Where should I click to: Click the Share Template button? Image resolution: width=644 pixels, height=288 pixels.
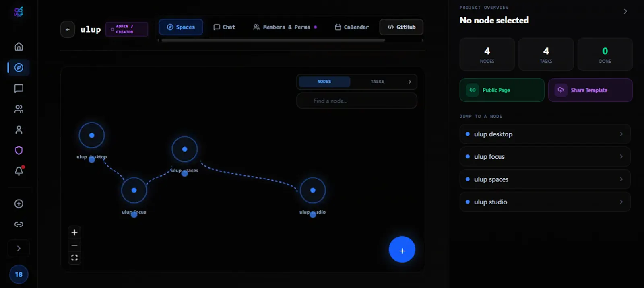coord(590,90)
